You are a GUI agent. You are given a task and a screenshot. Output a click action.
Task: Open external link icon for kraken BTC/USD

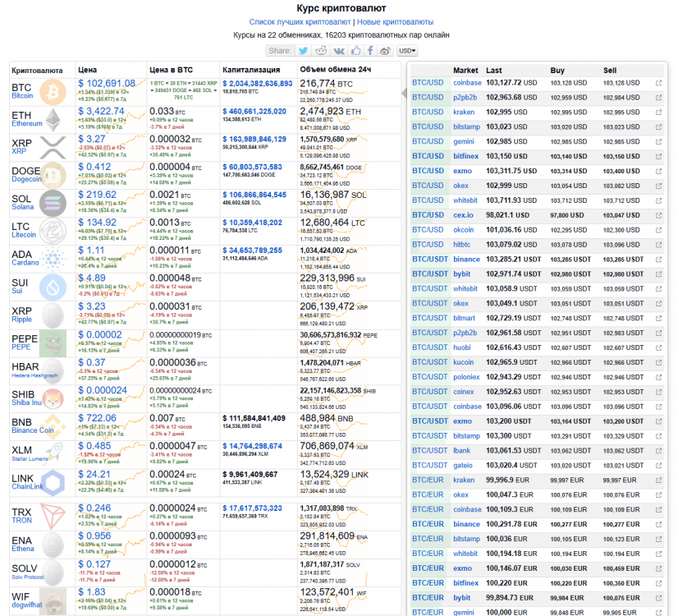click(x=658, y=112)
